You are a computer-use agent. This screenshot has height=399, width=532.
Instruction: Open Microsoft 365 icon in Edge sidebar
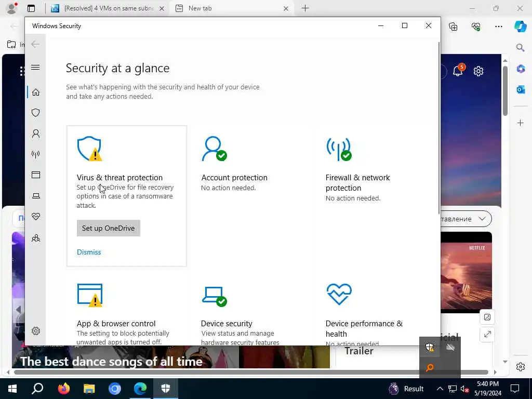(x=521, y=69)
